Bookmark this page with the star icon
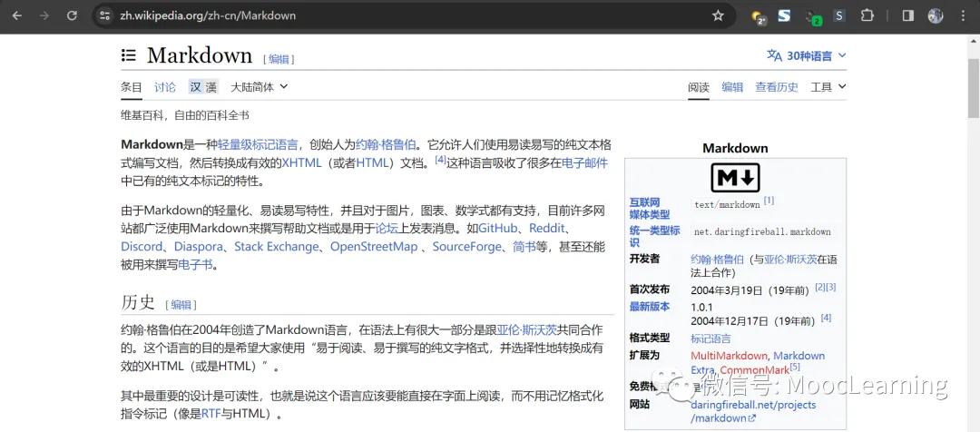 (718, 15)
